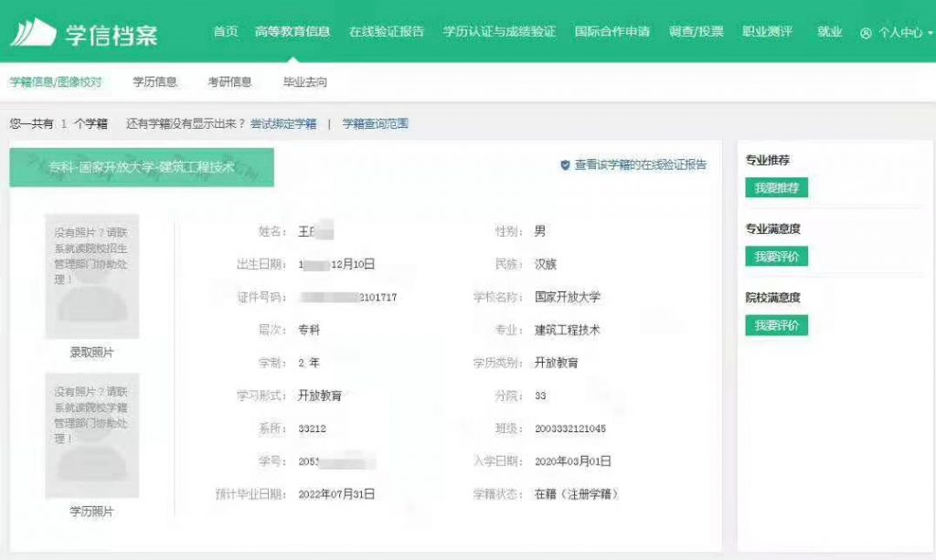The width and height of the screenshot is (936, 560).
Task: Go to 首页 in the navigation bar
Action: coord(226,32)
